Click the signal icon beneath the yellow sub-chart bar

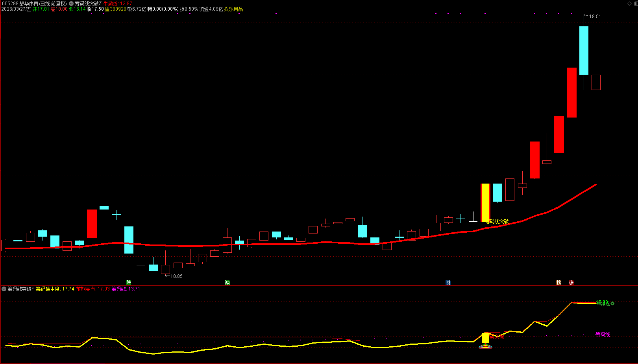coord(485,346)
